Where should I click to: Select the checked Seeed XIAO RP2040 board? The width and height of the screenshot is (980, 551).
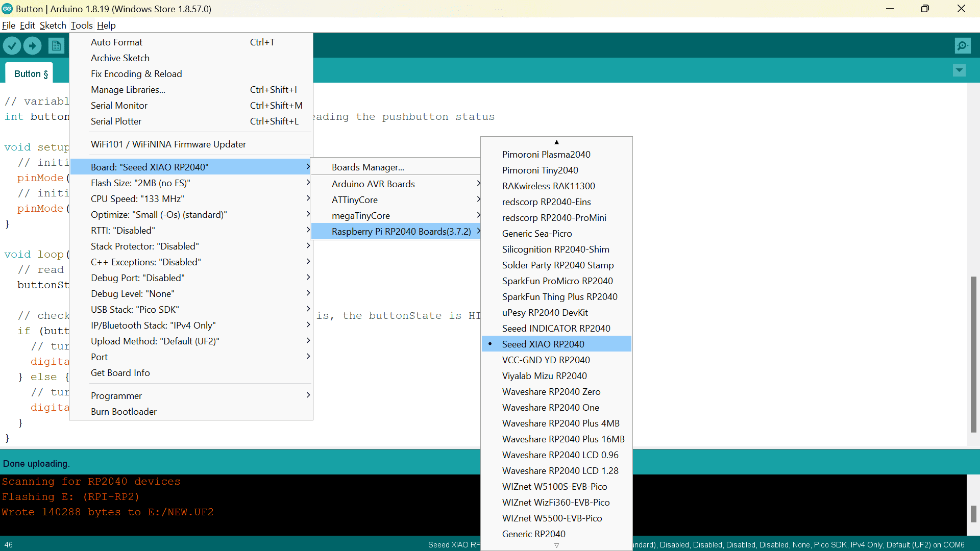click(x=556, y=344)
